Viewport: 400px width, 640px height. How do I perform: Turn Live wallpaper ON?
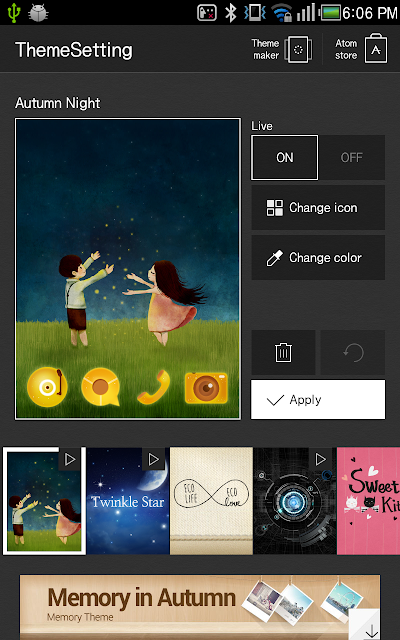[284, 158]
